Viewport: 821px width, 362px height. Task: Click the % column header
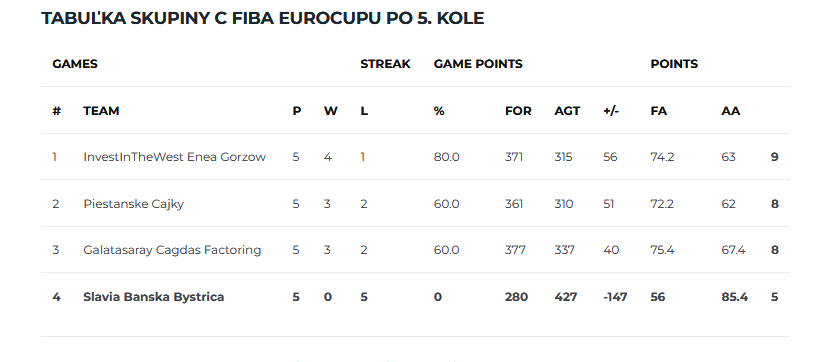pos(439,111)
